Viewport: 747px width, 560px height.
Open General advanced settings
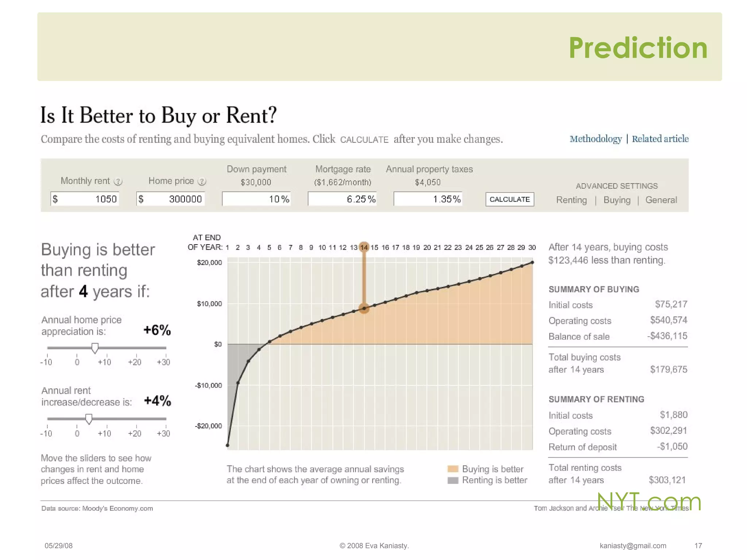click(661, 200)
